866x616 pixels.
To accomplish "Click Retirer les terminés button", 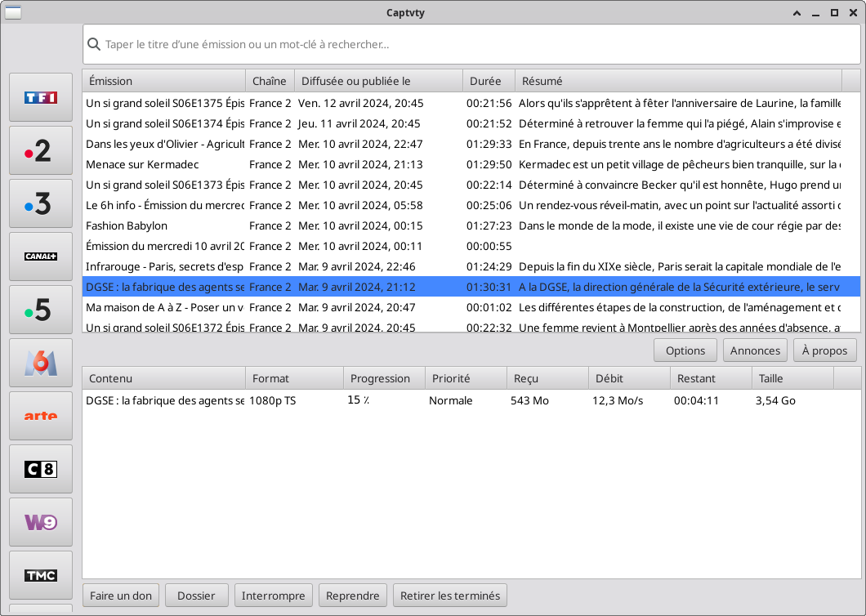I will pos(449,596).
